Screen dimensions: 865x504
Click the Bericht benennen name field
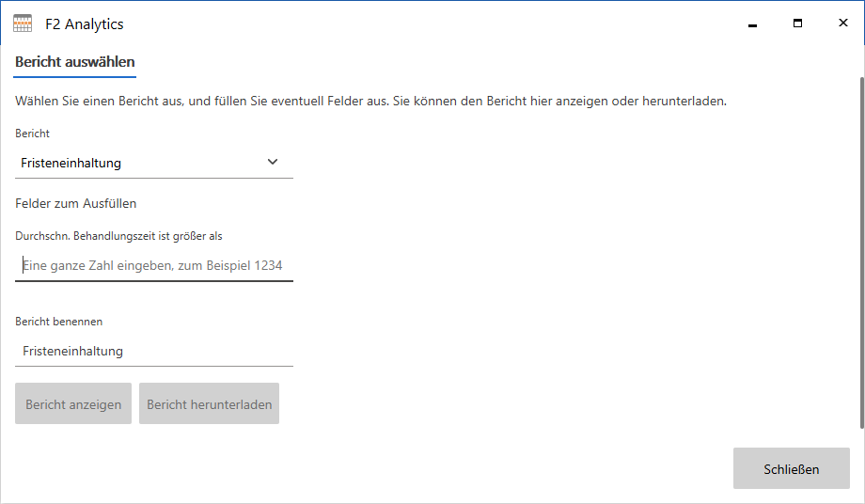point(154,352)
